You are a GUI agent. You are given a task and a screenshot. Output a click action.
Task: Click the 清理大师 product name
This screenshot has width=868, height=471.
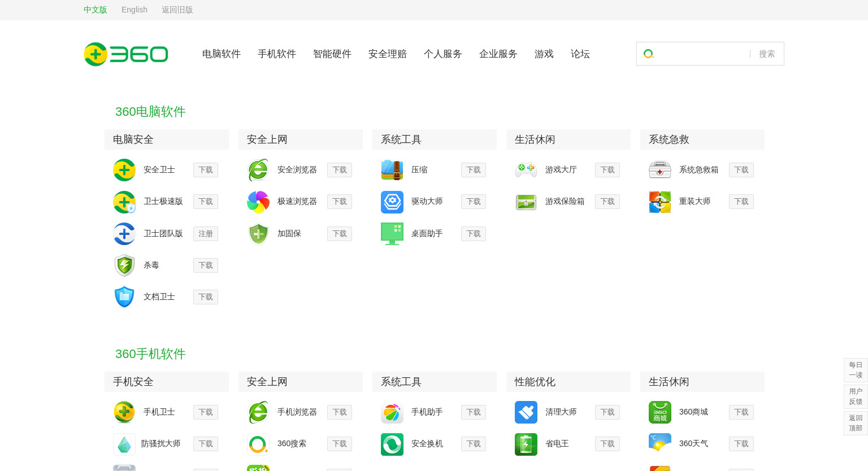(x=561, y=412)
